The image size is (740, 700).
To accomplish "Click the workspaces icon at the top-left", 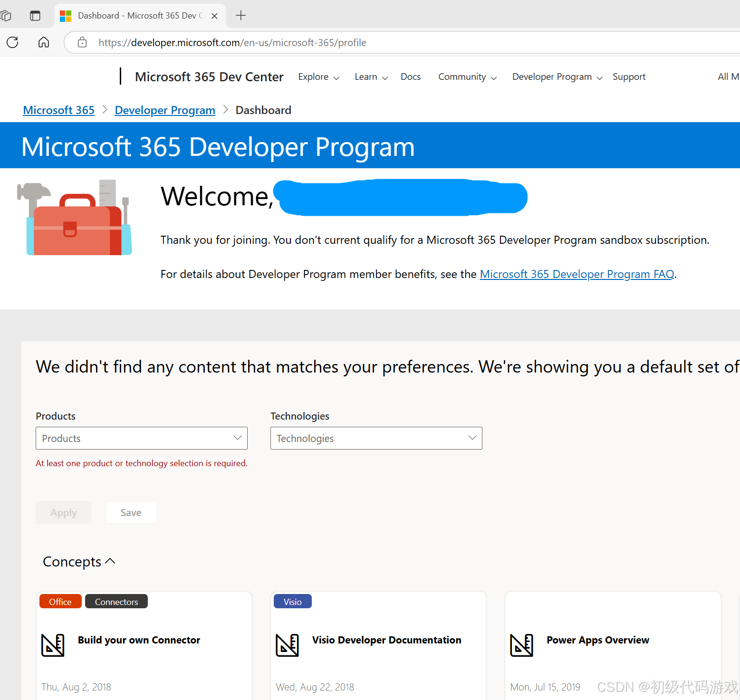I will pos(6,16).
